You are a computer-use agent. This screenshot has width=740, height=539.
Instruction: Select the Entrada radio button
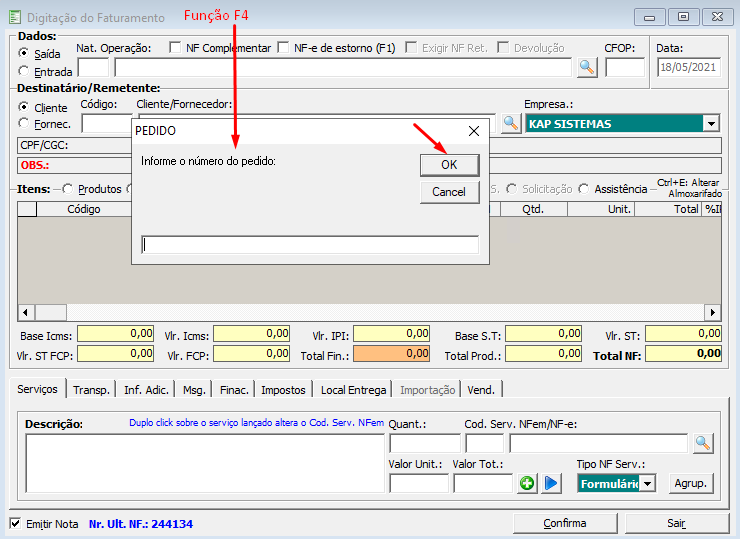tap(23, 71)
